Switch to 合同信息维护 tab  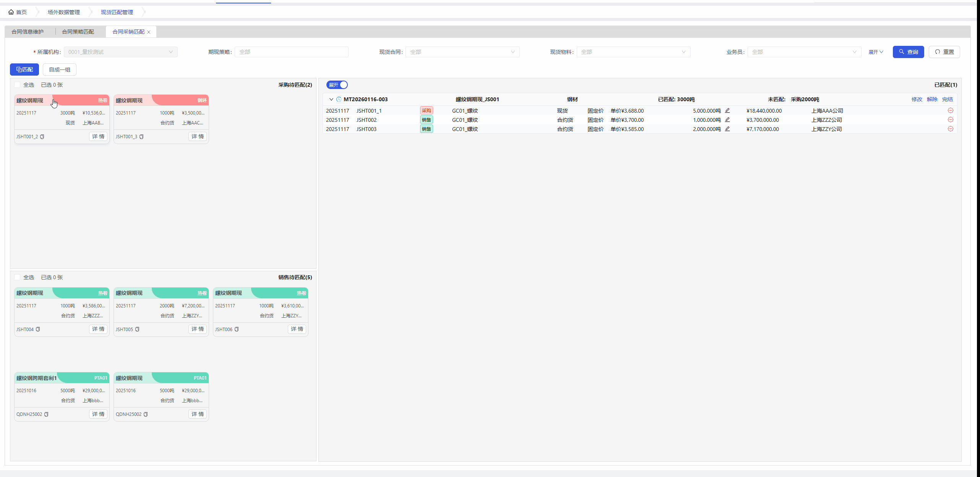point(28,32)
